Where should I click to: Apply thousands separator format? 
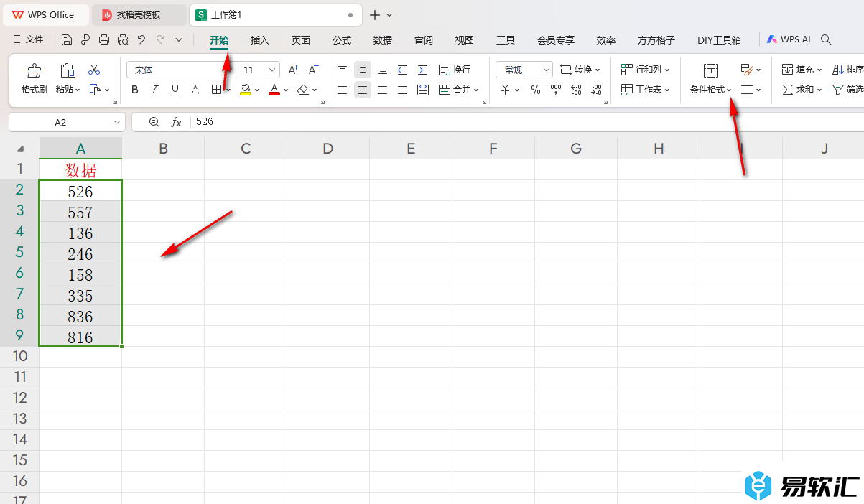pos(556,90)
